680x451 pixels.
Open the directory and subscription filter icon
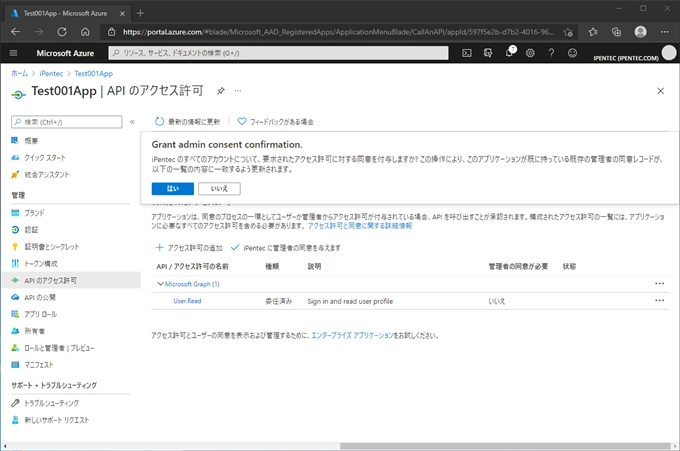[488, 53]
